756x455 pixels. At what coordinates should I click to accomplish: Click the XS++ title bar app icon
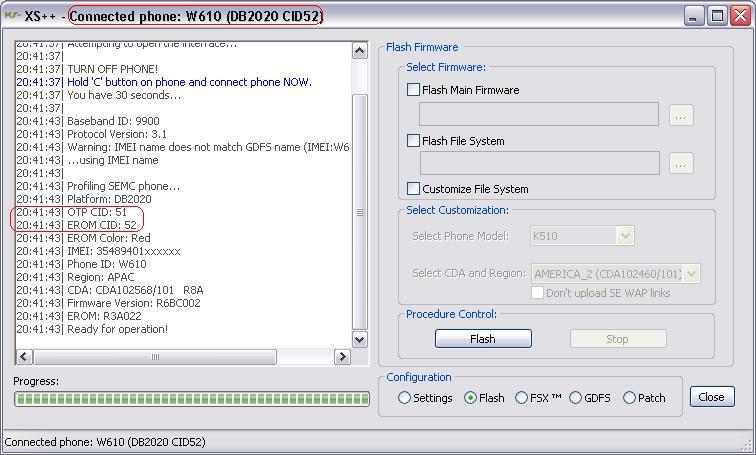(11, 16)
